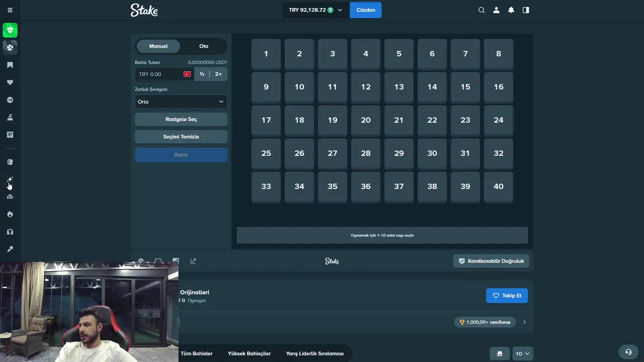
Task: Open the rows-per-page 10 dropdown
Action: tap(523, 353)
